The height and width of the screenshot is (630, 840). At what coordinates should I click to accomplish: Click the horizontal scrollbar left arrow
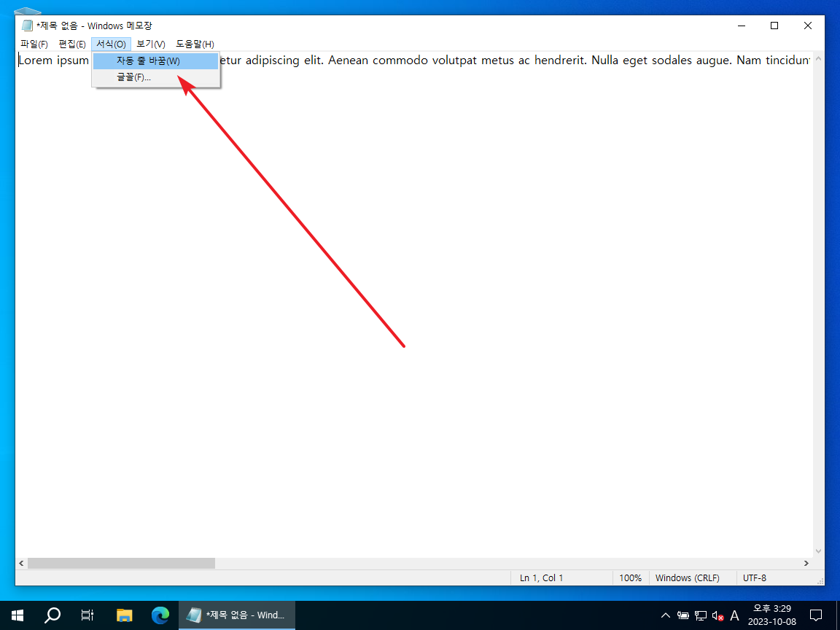pos(21,563)
